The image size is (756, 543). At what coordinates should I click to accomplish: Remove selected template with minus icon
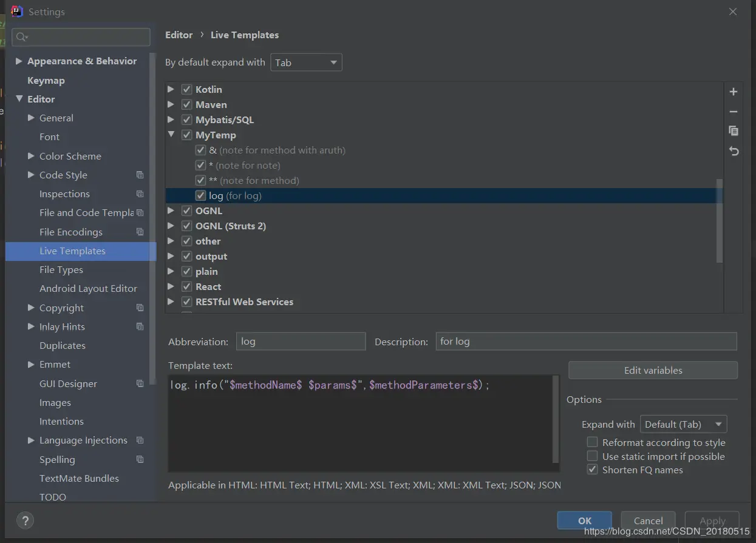[734, 112]
